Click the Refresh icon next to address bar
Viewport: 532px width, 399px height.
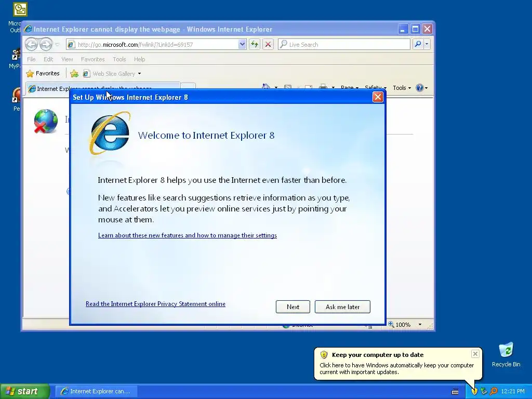pos(255,44)
